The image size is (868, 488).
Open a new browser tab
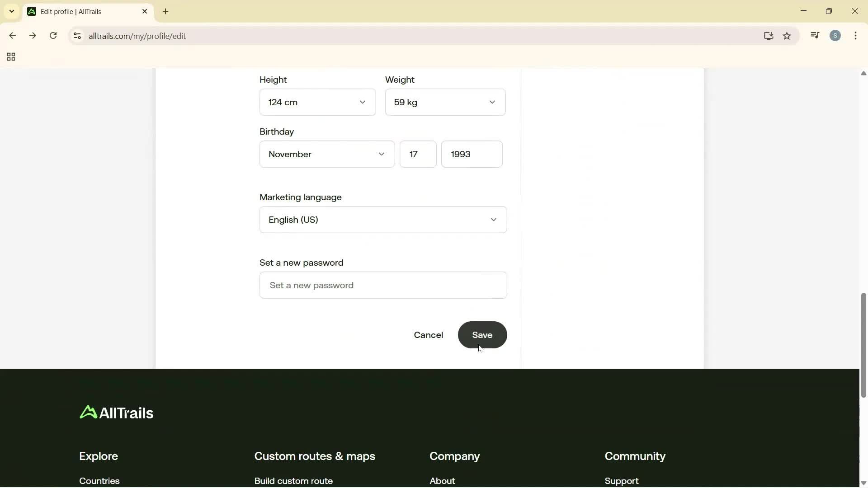(165, 11)
